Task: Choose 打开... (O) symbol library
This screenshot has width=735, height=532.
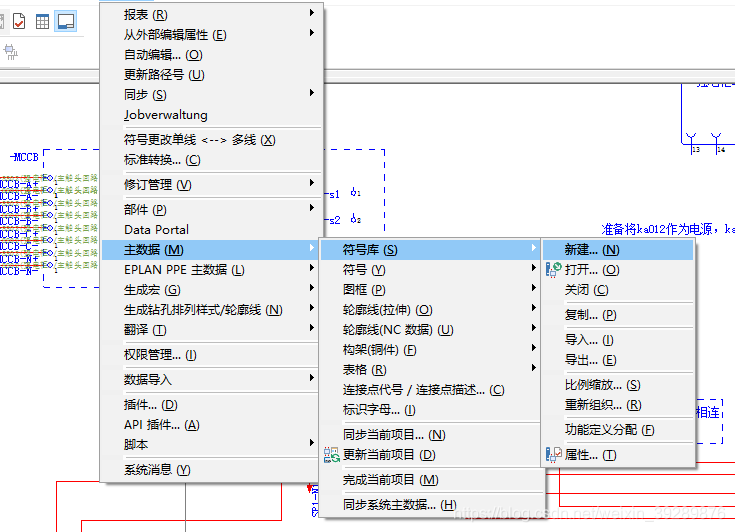Action: point(618,270)
